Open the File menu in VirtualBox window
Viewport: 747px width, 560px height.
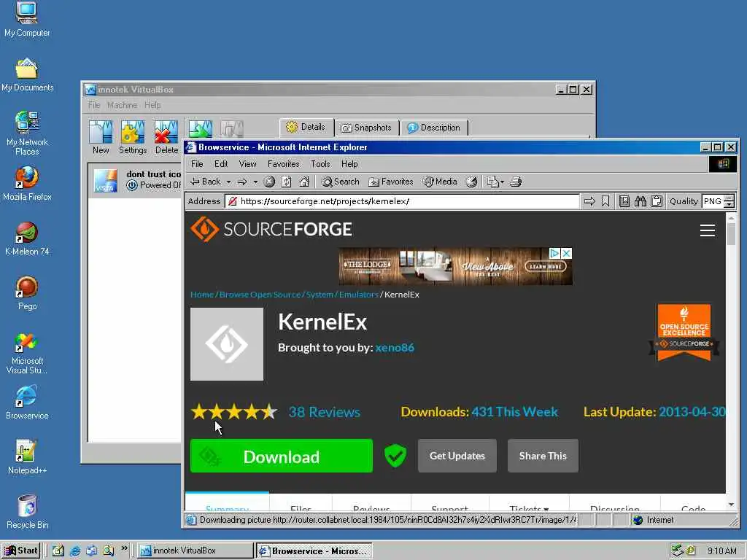pos(94,105)
